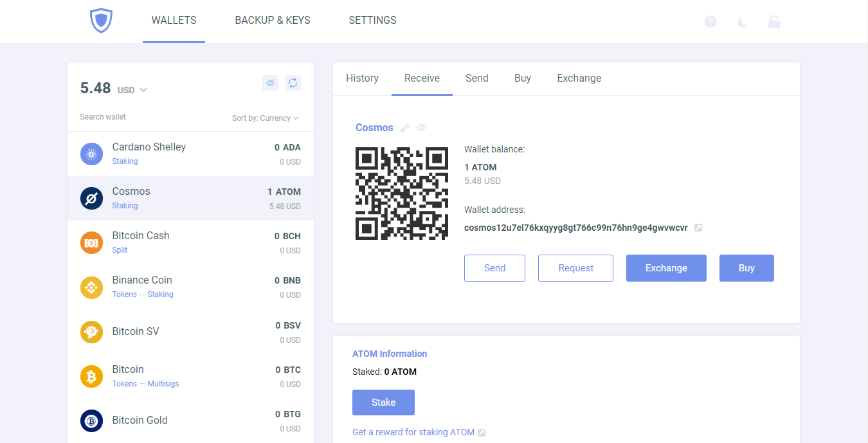Image resolution: width=868 pixels, height=443 pixels.
Task: Select the Bitcoin Gold wallet name
Action: [140, 420]
